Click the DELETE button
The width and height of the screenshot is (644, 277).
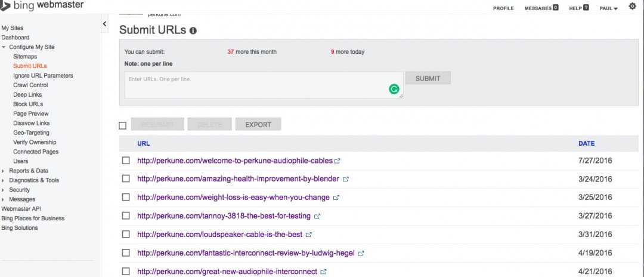[209, 125]
